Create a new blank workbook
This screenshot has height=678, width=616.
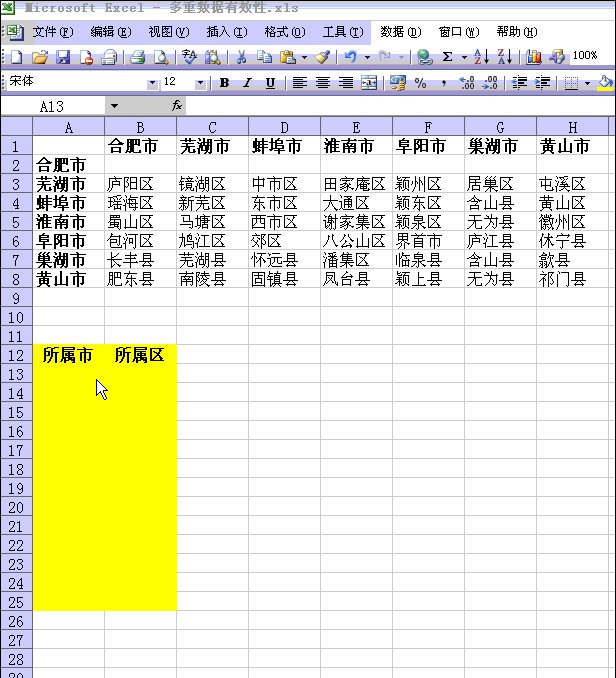[17, 57]
